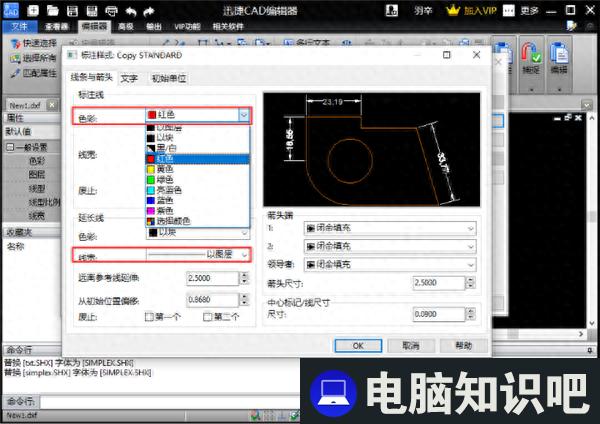Image resolution: width=600 pixels, height=424 pixels.
Task: Click the 帮助 button in the dialog
Action: pos(464,346)
